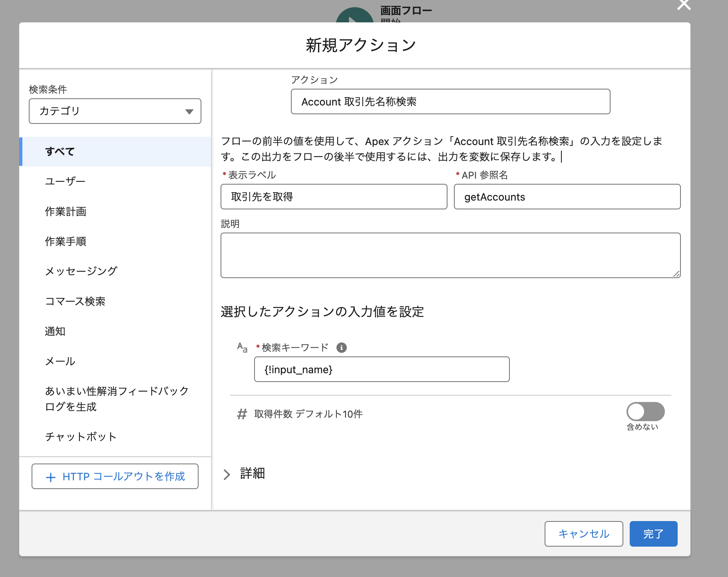This screenshot has height=577, width=728.
Task: Select すべて in the category list
Action: 60,151
